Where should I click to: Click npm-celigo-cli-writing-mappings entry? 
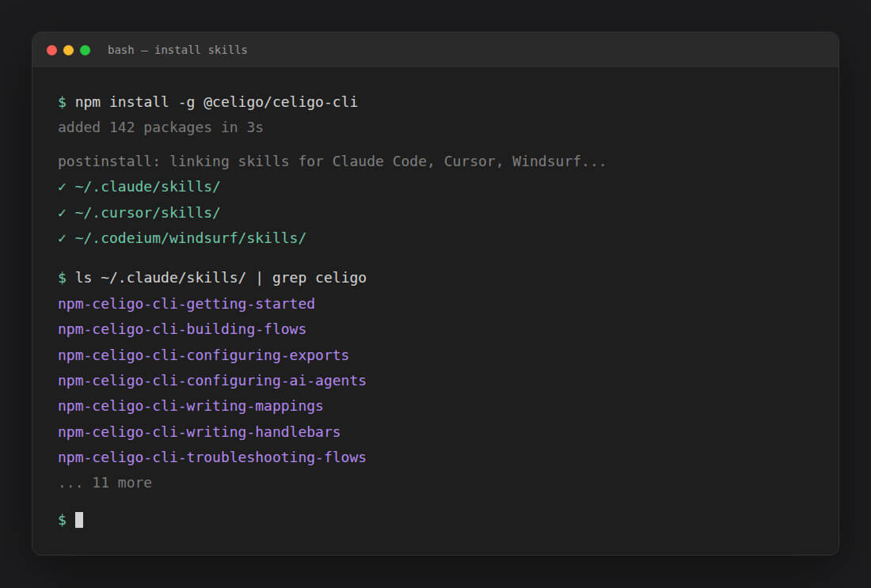click(191, 407)
